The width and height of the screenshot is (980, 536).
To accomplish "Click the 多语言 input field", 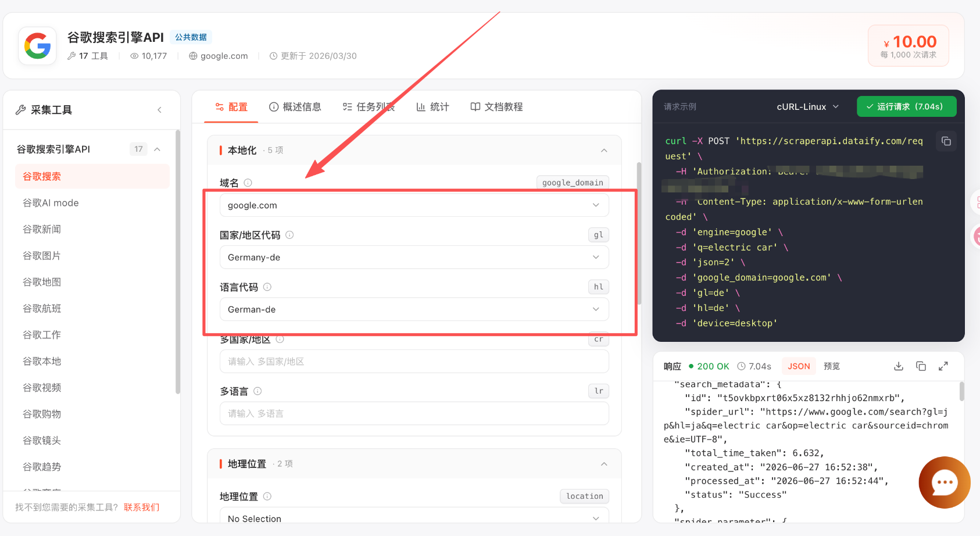I will click(x=414, y=413).
